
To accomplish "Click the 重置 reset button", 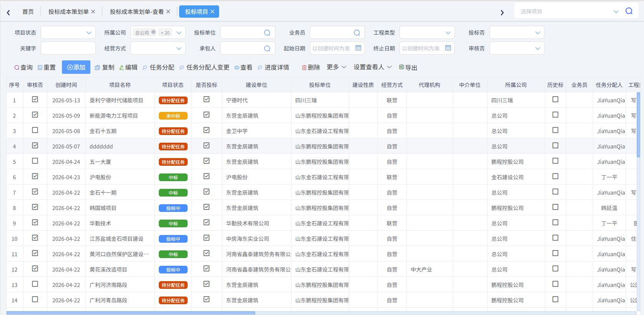I will [47, 67].
